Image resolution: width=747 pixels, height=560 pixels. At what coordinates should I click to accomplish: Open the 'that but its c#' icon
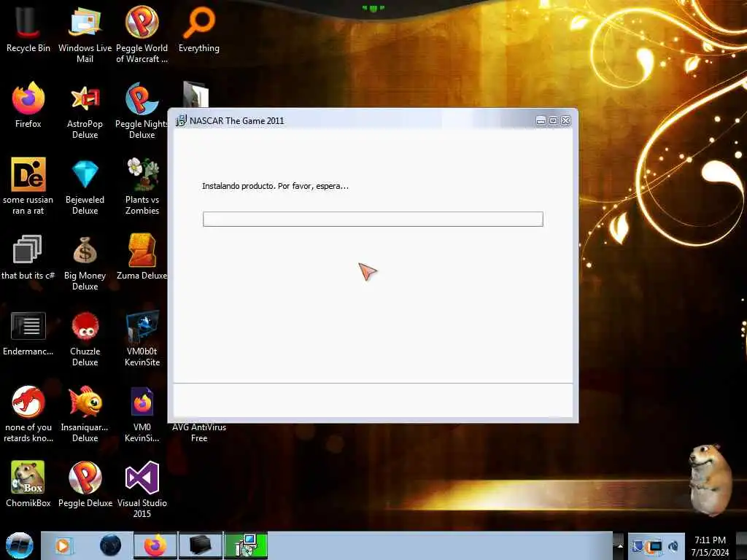tap(28, 257)
